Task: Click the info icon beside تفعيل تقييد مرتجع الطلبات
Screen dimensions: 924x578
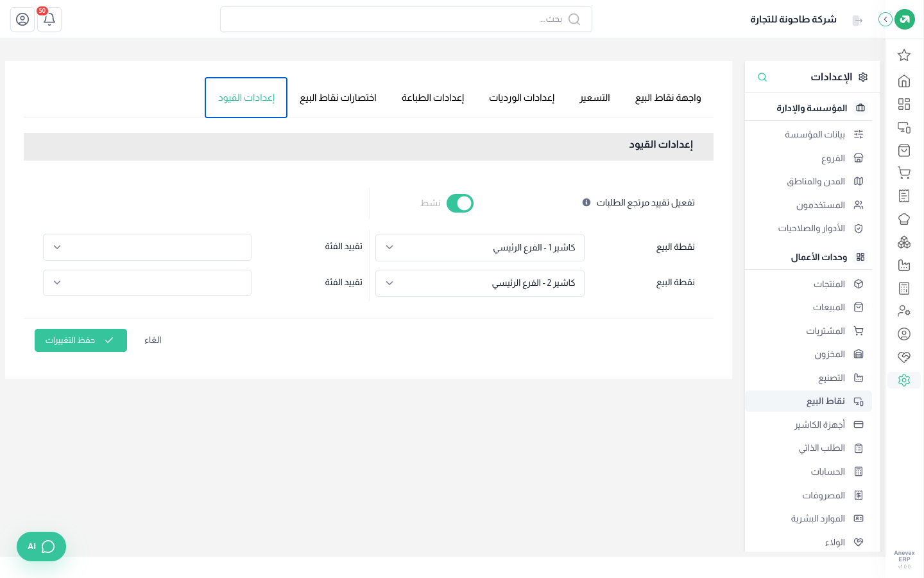Action: [586, 202]
